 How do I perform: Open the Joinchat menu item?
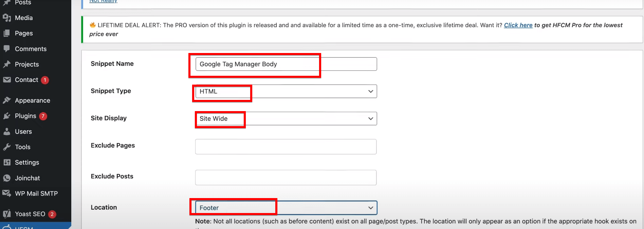[27, 178]
